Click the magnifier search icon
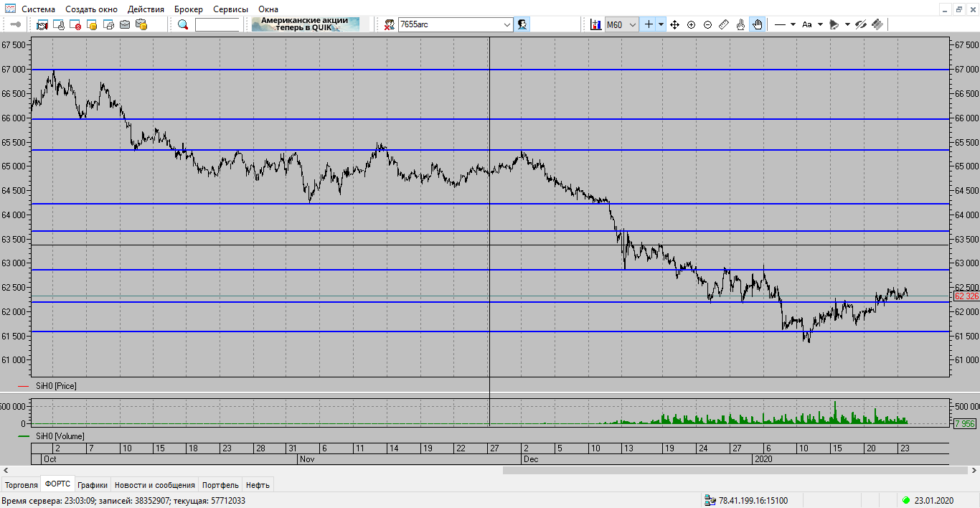This screenshot has height=508, width=980. (183, 24)
